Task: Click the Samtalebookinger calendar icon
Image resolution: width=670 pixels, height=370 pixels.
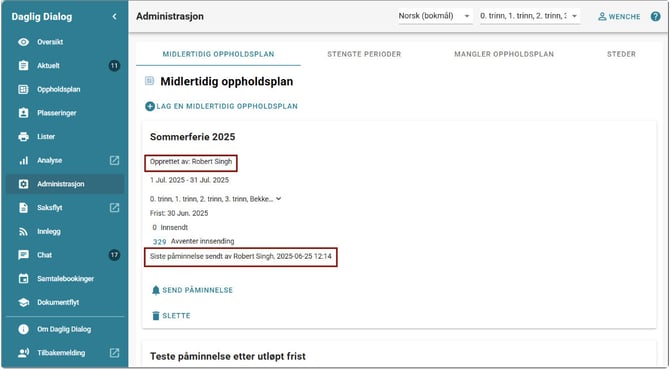Action: click(x=24, y=279)
